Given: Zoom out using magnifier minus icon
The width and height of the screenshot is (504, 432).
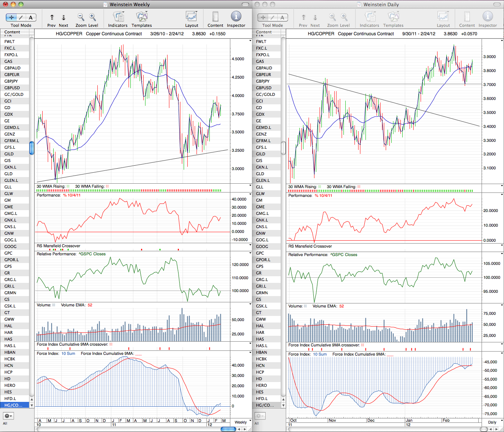Looking at the screenshot, I should (x=81, y=17).
